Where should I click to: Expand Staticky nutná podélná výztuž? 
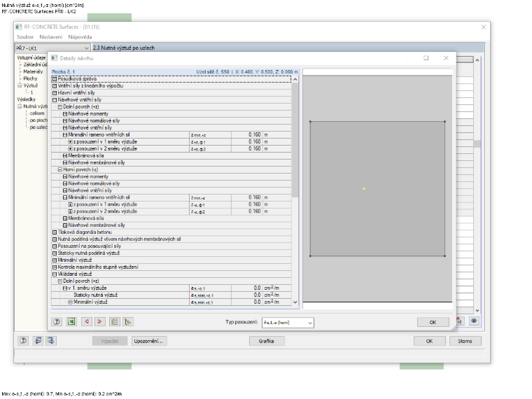coord(55,253)
